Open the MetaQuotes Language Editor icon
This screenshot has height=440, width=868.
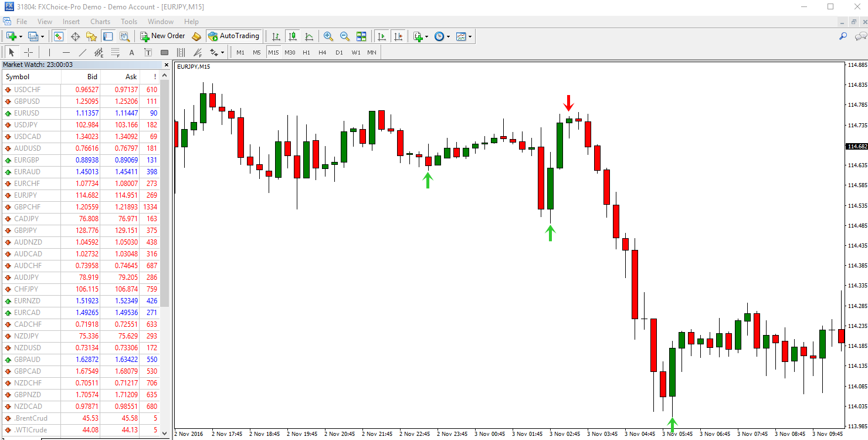(196, 36)
